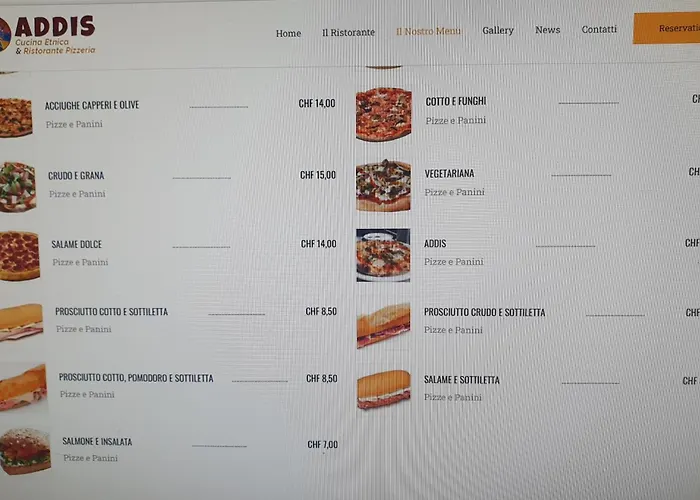Select the Il Nostro Menu nav item

(429, 31)
